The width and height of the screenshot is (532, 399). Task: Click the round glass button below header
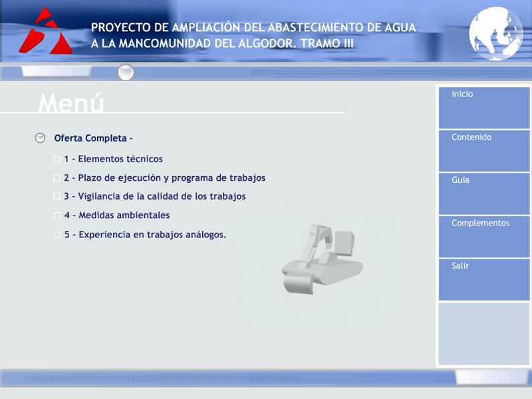pyautogui.click(x=126, y=72)
